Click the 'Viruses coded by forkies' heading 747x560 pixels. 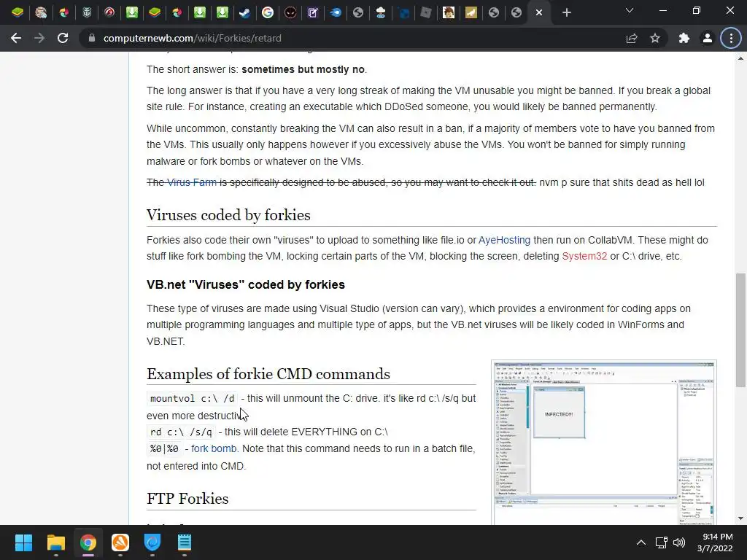point(228,215)
